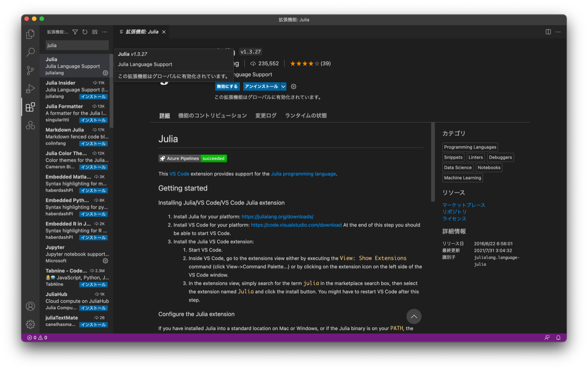The width and height of the screenshot is (588, 370).
Task: Install Julia Color Themes extension
Action: click(x=94, y=167)
